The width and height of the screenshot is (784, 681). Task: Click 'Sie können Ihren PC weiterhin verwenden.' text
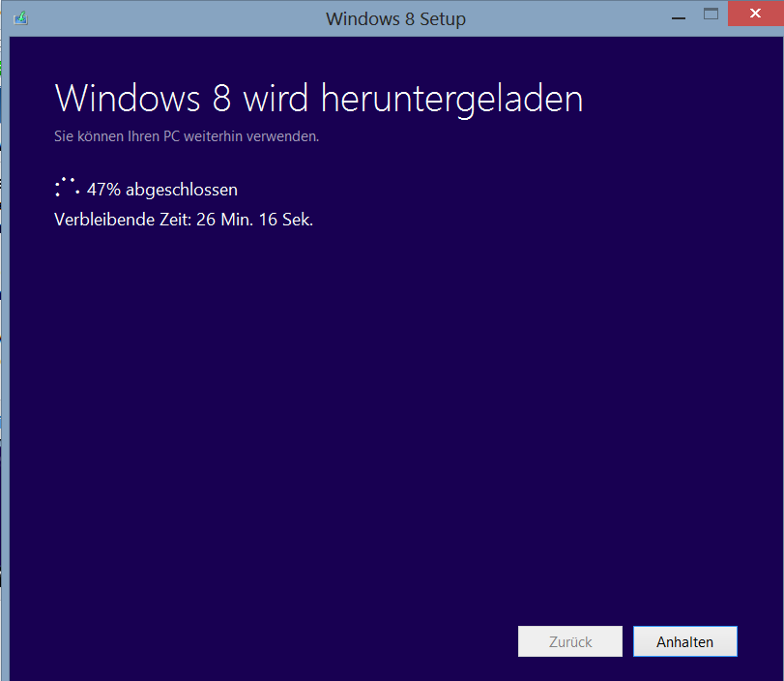pos(187,136)
